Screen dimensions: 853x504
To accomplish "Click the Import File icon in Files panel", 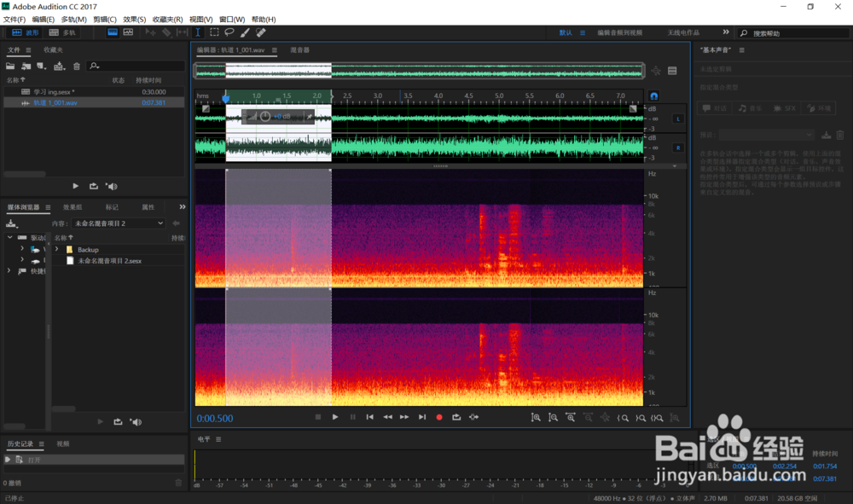I will 26,66.
